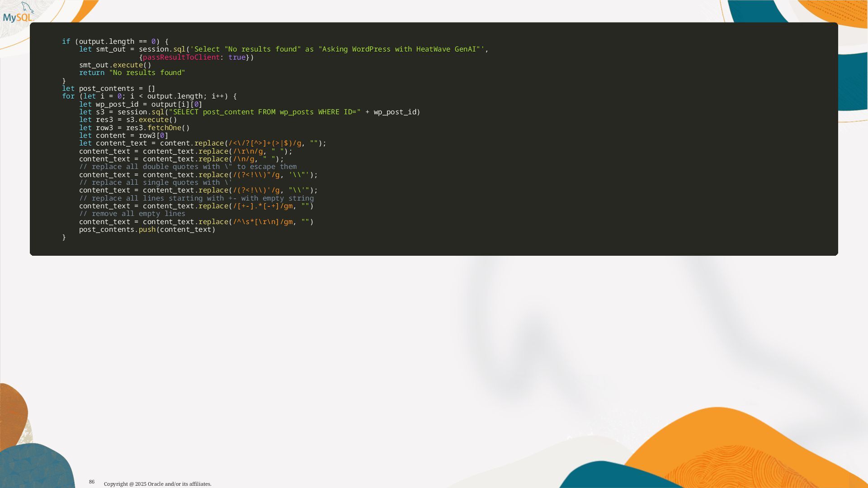This screenshot has width=868, height=488.
Task: Click the Oracle copyright footer text
Action: 157,484
